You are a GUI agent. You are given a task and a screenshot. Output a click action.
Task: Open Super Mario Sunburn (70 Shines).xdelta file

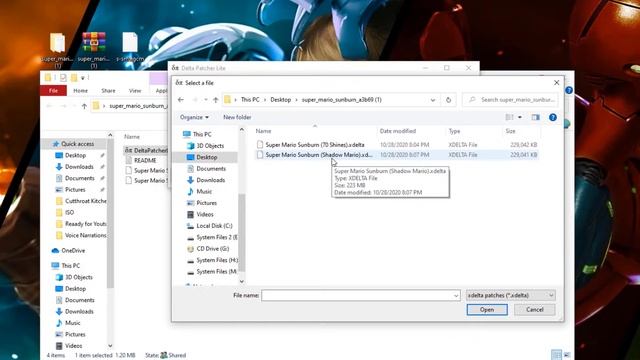(x=315, y=144)
